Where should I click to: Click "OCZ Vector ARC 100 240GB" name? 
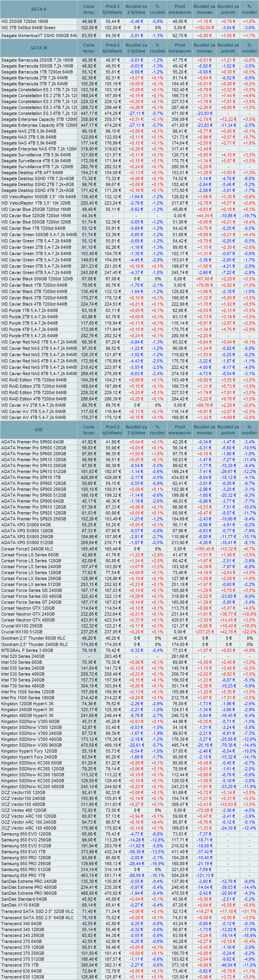(x=29, y=822)
